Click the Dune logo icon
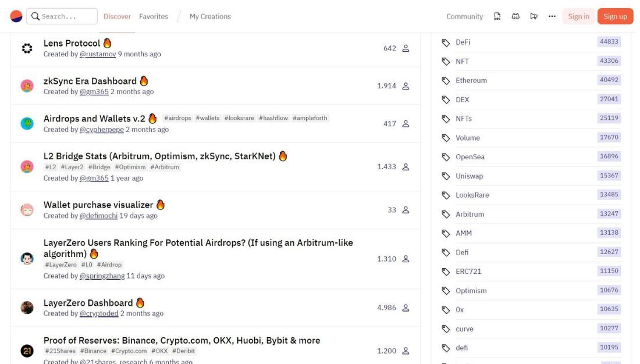 16,16
